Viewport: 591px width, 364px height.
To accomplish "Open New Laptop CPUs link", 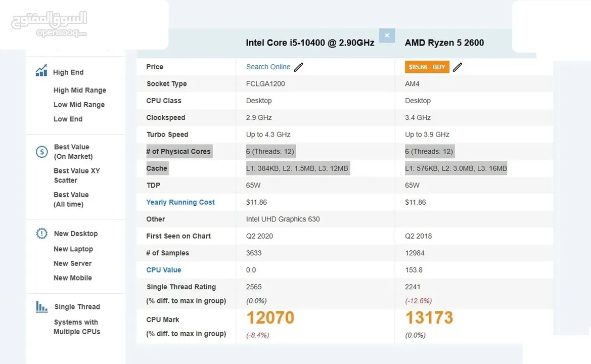I will tap(73, 249).
